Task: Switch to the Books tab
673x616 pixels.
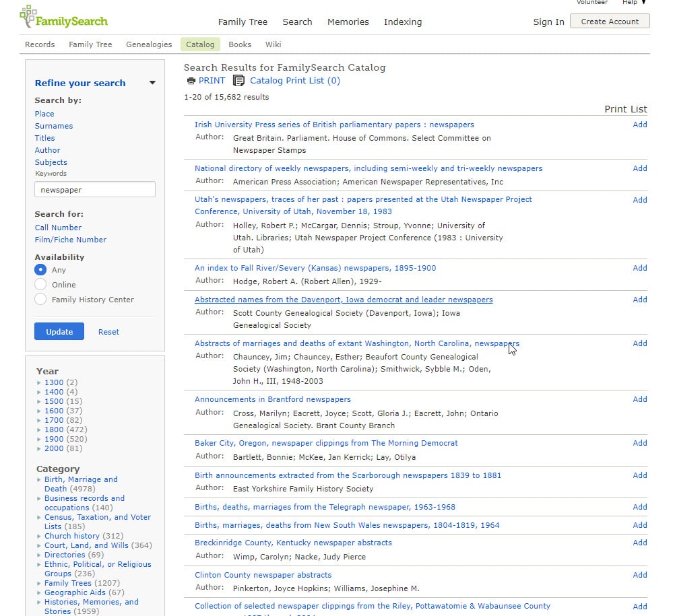Action: pyautogui.click(x=240, y=44)
